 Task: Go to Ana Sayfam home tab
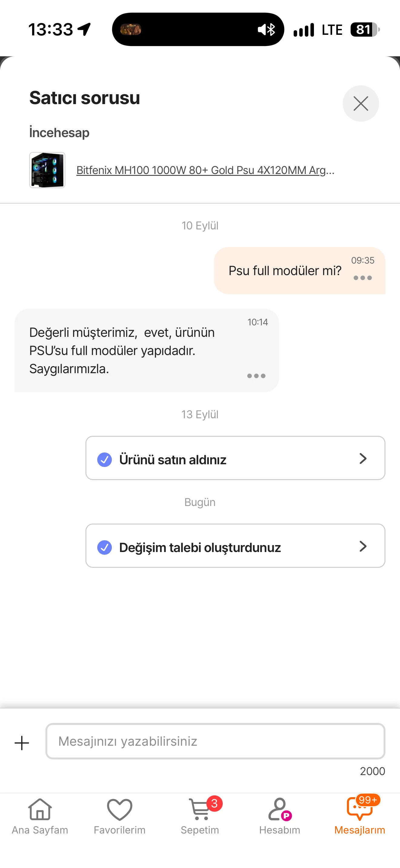[40, 816]
